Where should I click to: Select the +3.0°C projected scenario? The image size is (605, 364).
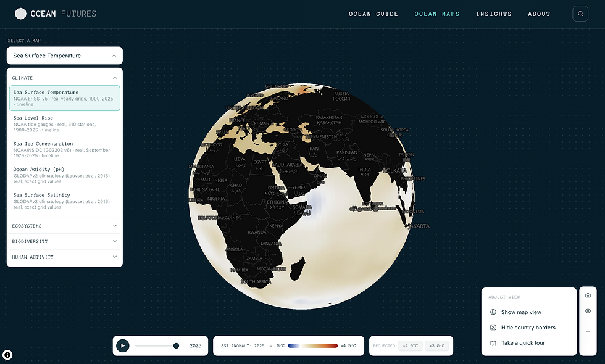click(437, 346)
